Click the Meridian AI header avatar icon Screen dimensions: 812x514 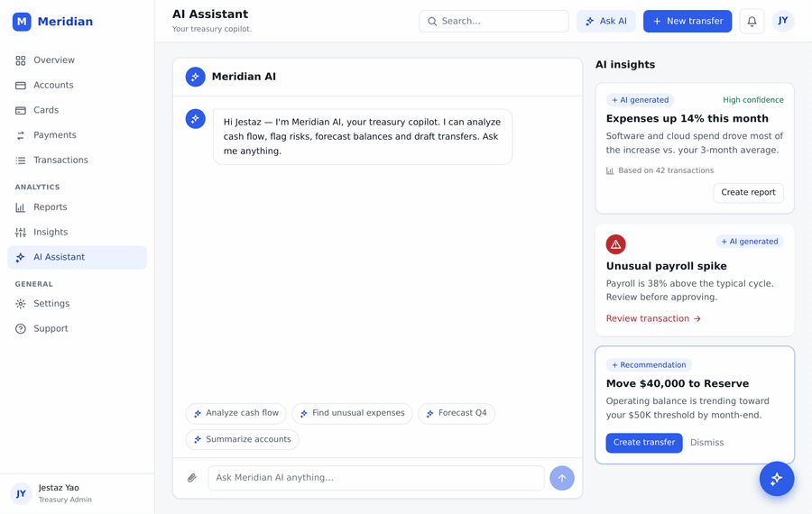(x=195, y=78)
